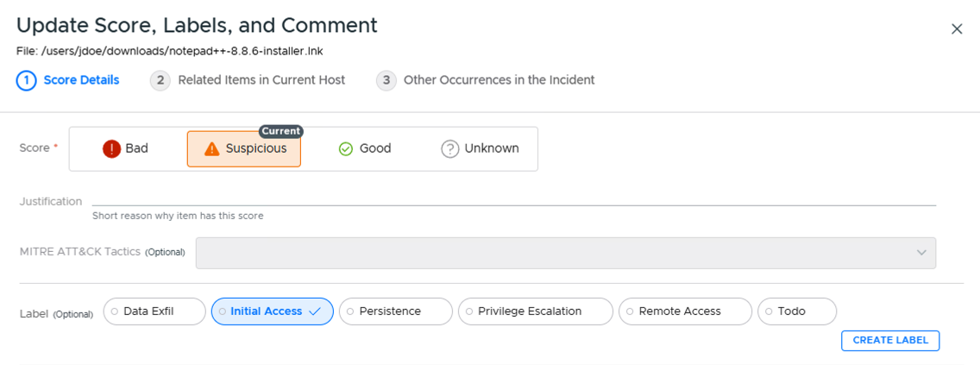This screenshot has width=980, height=365.
Task: Click the red Bad exclamation icon
Action: [x=111, y=148]
